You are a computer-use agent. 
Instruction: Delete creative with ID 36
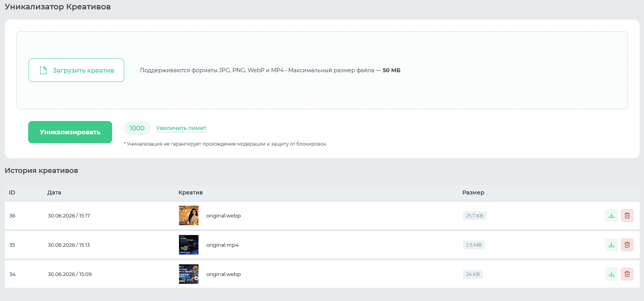coord(627,216)
